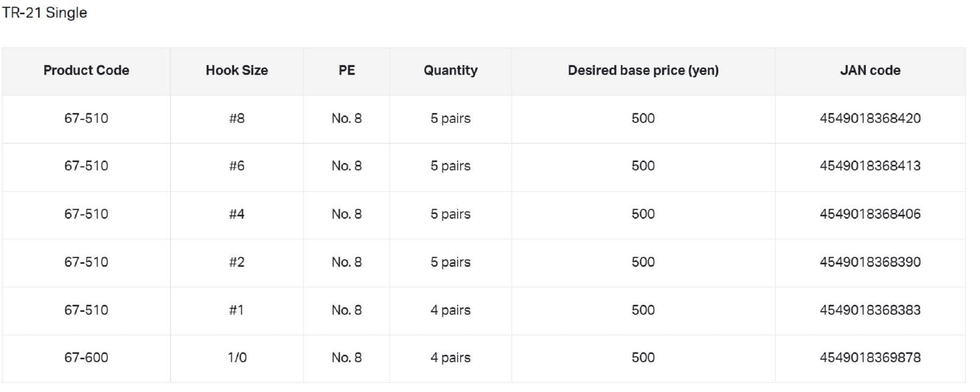This screenshot has width=980, height=392.
Task: Click the JAN code column header
Action: pos(870,70)
